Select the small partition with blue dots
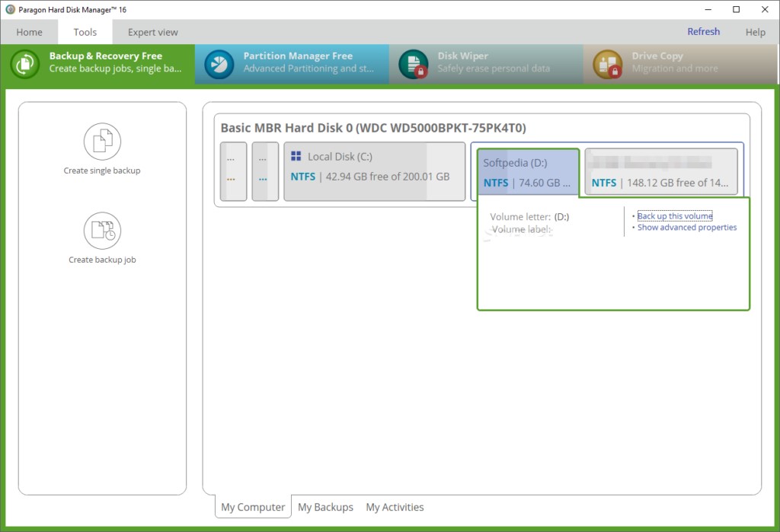This screenshot has height=532, width=780. pyautogui.click(x=265, y=171)
